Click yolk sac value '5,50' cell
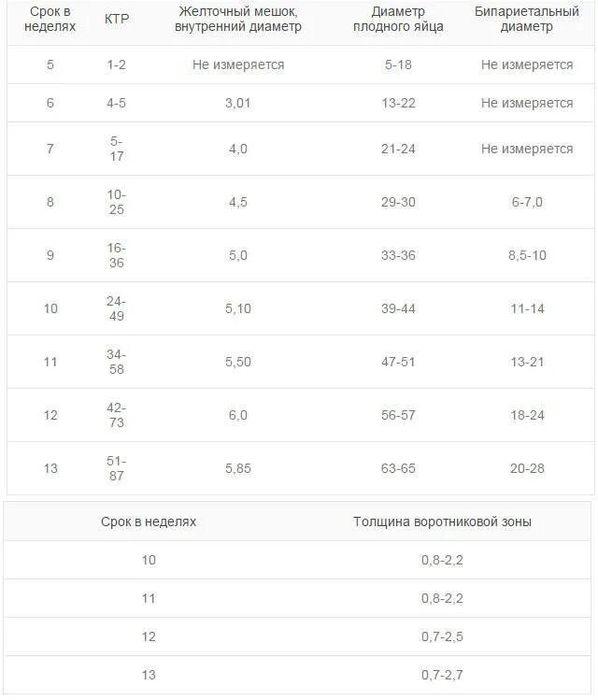This screenshot has width=598, height=700. pyautogui.click(x=237, y=362)
